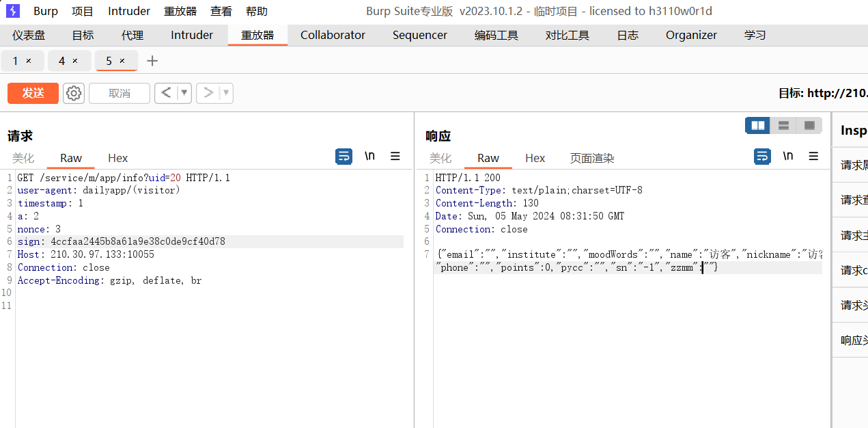This screenshot has height=428, width=868.
Task: Expand forward history dropdown arrow
Action: (226, 93)
